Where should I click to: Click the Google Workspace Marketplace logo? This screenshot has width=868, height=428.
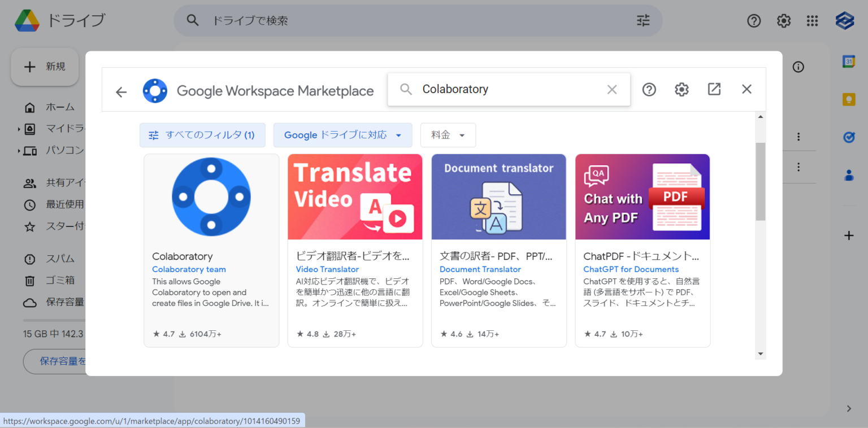(x=155, y=90)
